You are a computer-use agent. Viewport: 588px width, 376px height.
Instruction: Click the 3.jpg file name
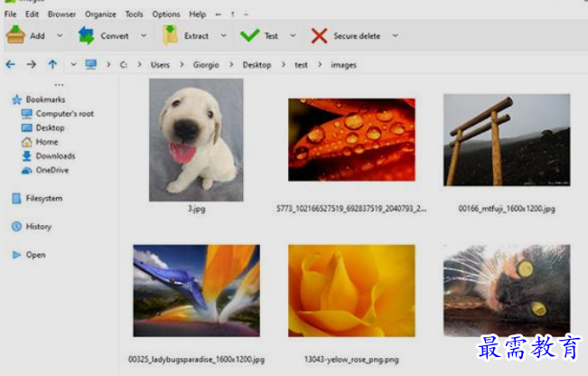(197, 209)
